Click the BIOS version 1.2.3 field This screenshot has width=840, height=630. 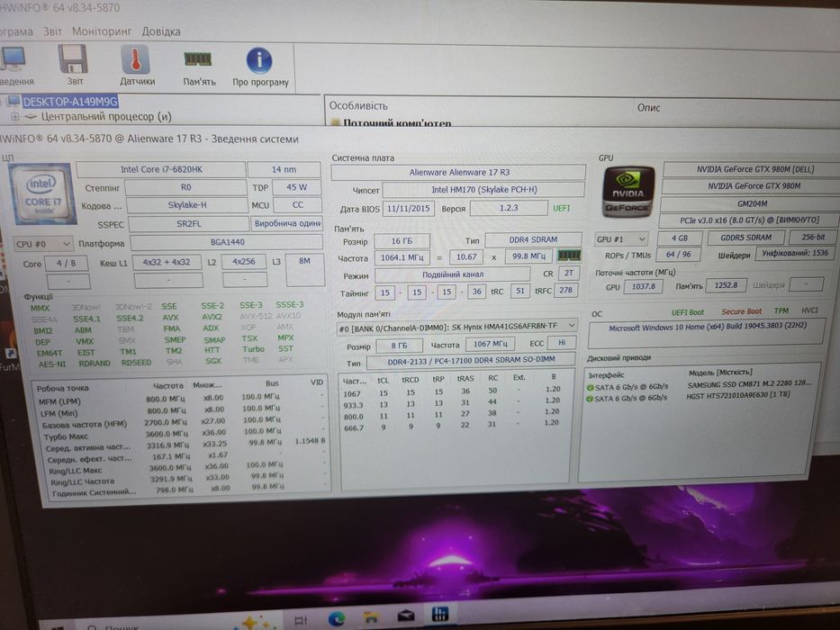click(509, 208)
